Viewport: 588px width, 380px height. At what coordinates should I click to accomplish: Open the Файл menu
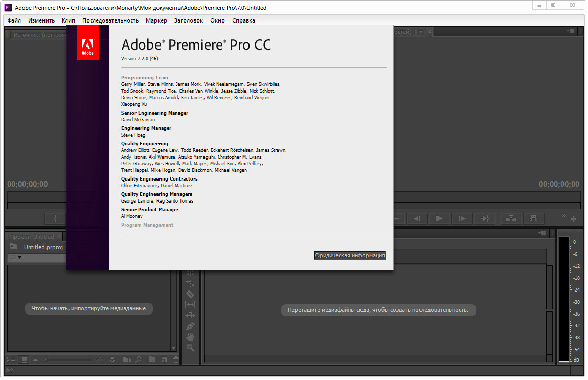[14, 20]
